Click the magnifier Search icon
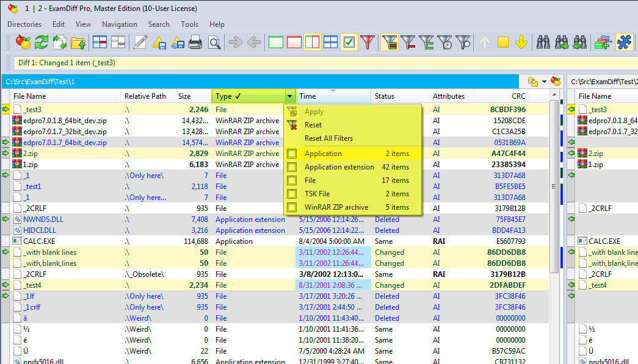Screen dimensions: 638x364 (214, 43)
